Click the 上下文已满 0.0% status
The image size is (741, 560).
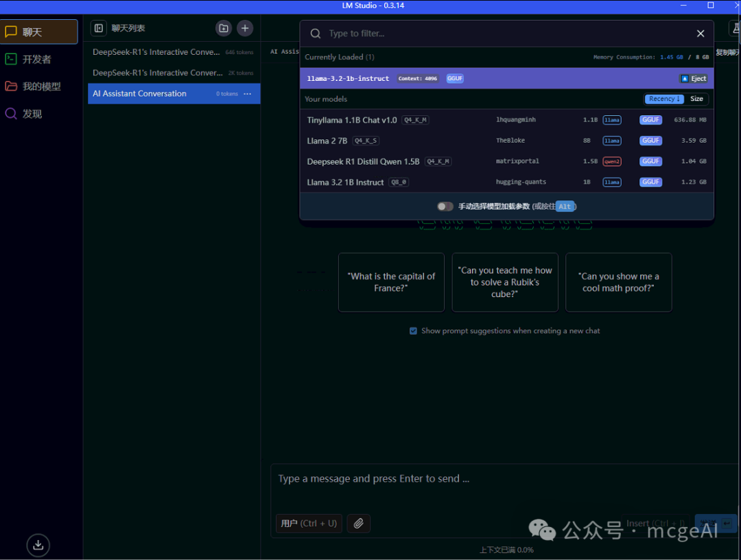click(506, 550)
